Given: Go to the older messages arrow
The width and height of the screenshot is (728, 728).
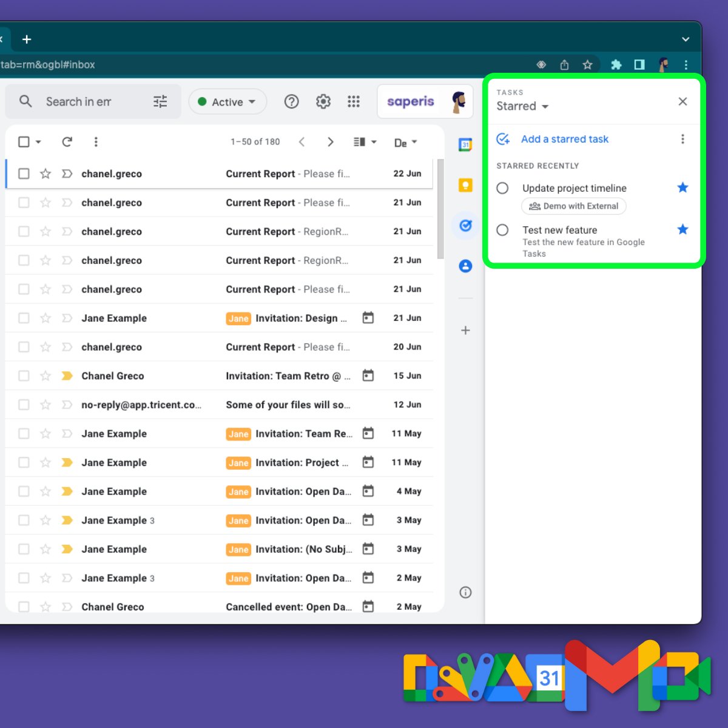Looking at the screenshot, I should click(330, 141).
